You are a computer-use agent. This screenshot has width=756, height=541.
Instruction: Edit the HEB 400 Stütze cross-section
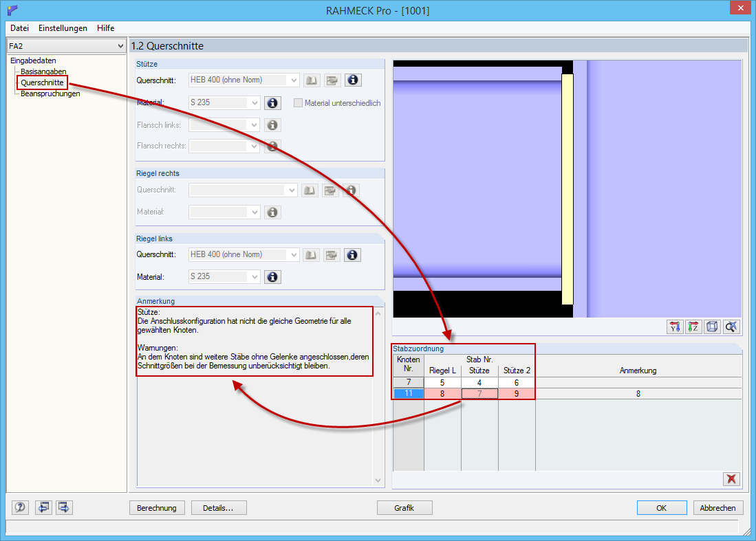(332, 80)
